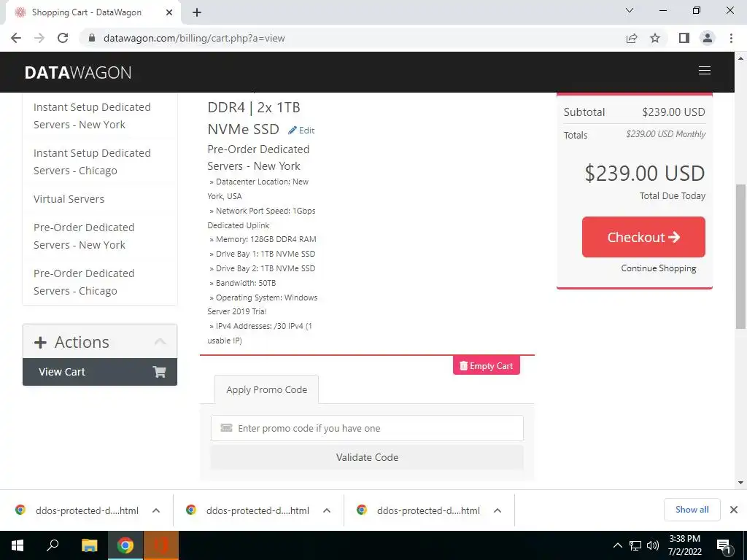The height and width of the screenshot is (560, 747).
Task: Reload the page with refresh icon
Action: 63,38
